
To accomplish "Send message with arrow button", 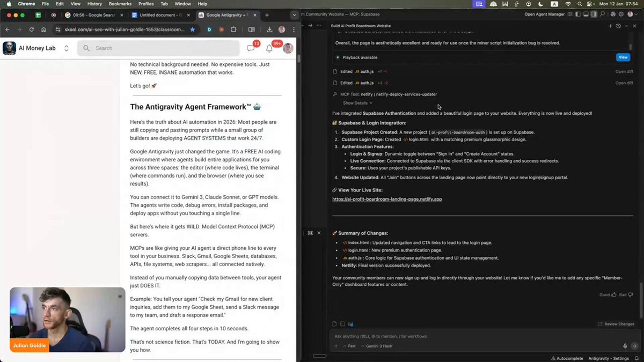I will (634, 346).
